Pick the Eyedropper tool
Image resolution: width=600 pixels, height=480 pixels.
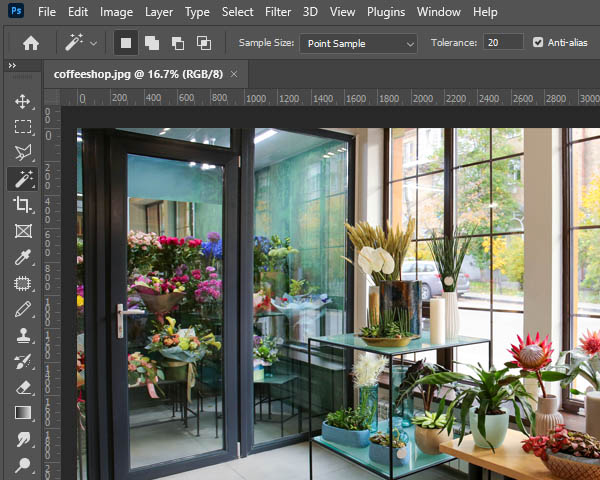tap(22, 257)
